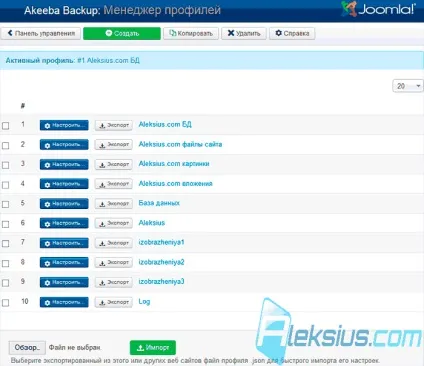Click Настроить for Aleksius.com вложения
Screen dimensions: 424x366
point(64,184)
